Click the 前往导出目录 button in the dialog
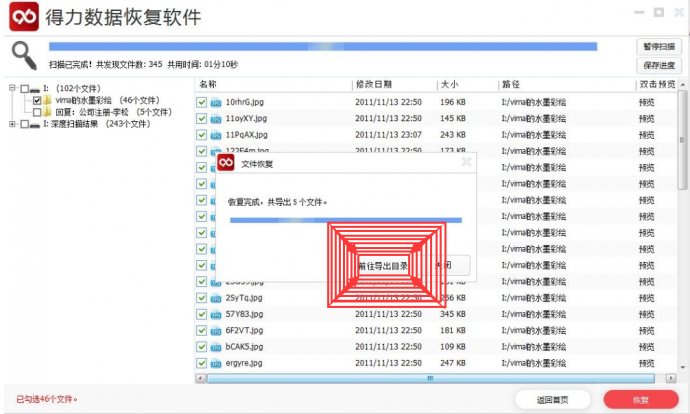The image size is (690, 414). tap(383, 266)
